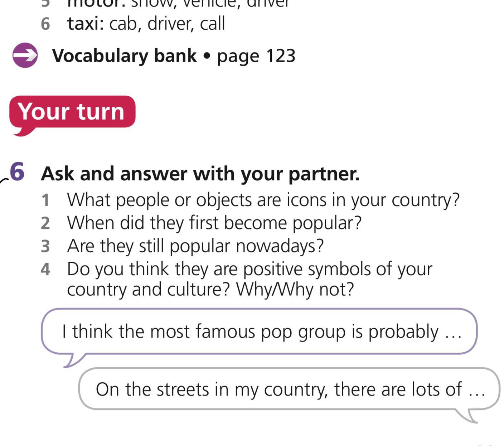
Task: Select the purple exercise number 6
Action: pos(17,172)
